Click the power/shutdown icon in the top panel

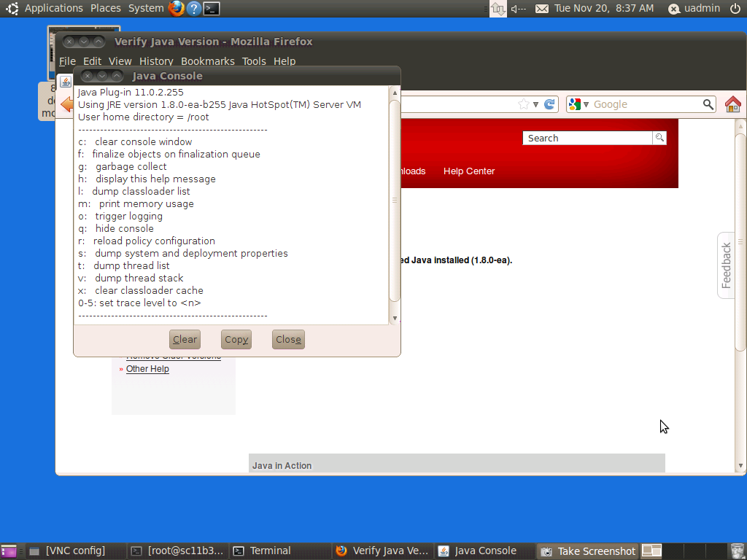735,8
